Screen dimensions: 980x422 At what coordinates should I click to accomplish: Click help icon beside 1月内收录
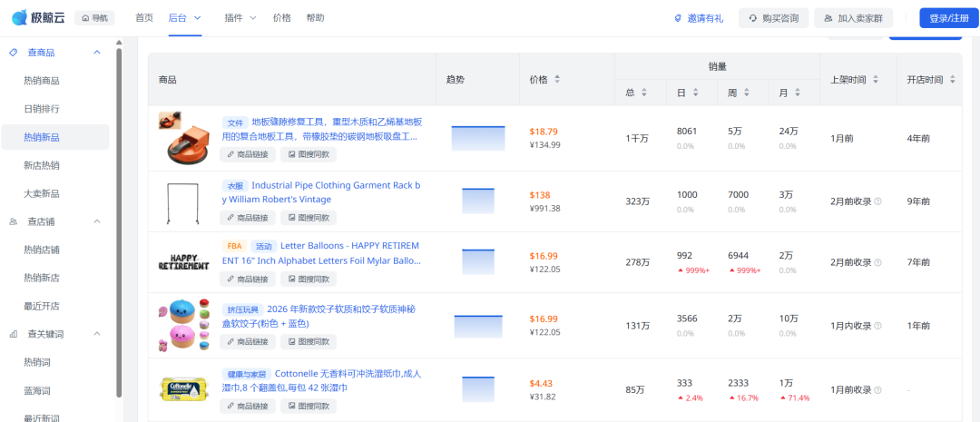point(877,326)
